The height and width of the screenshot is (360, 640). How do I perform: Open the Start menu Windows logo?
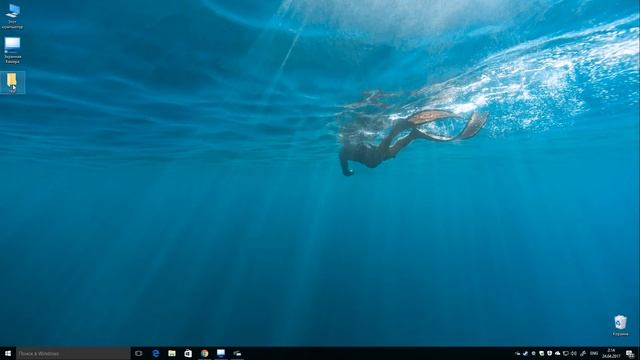tap(8, 353)
